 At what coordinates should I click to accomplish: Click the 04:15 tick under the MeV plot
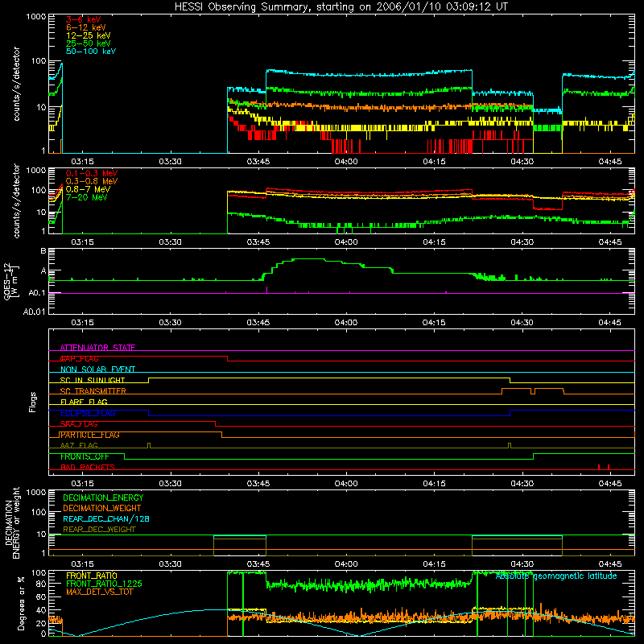click(x=434, y=242)
